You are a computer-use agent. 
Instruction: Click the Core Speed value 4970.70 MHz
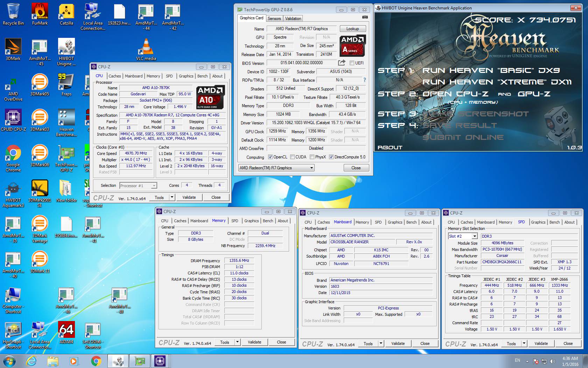click(136, 153)
